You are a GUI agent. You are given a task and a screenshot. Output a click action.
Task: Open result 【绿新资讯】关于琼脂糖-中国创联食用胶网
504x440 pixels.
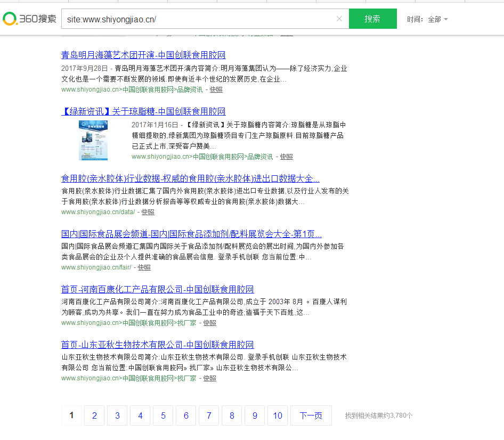[x=143, y=111]
